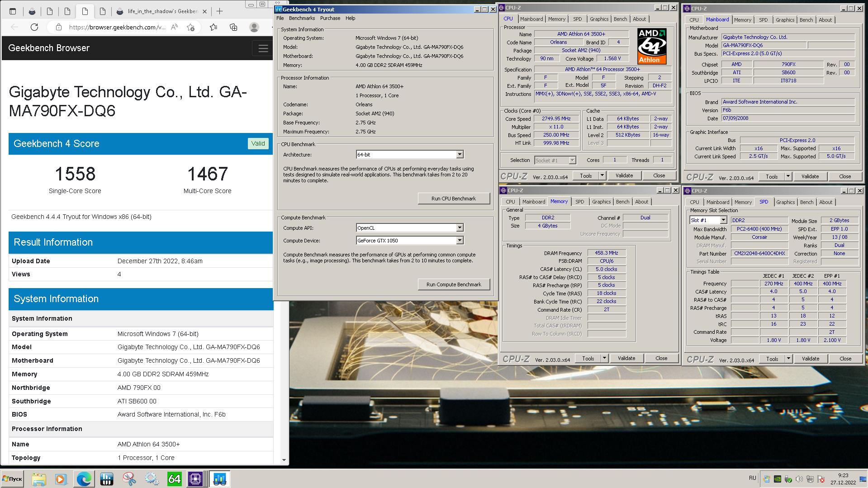Click the site lock info icon

59,27
